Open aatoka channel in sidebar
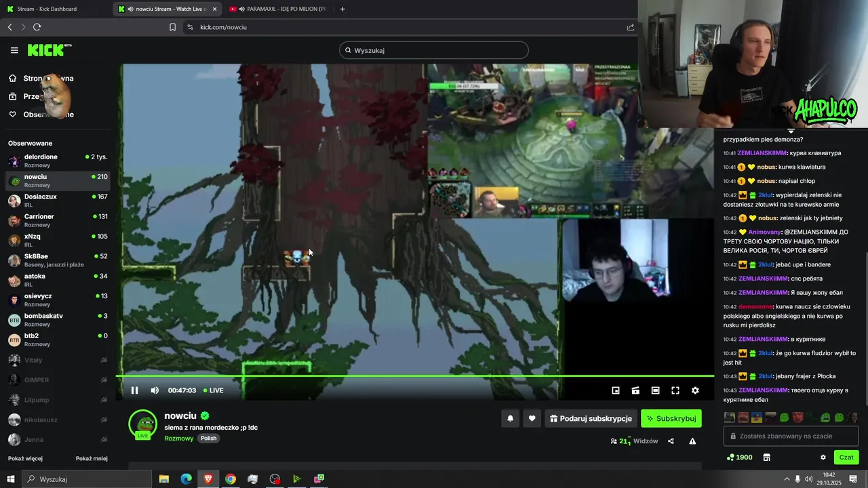This screenshot has width=868, height=488. click(58, 280)
